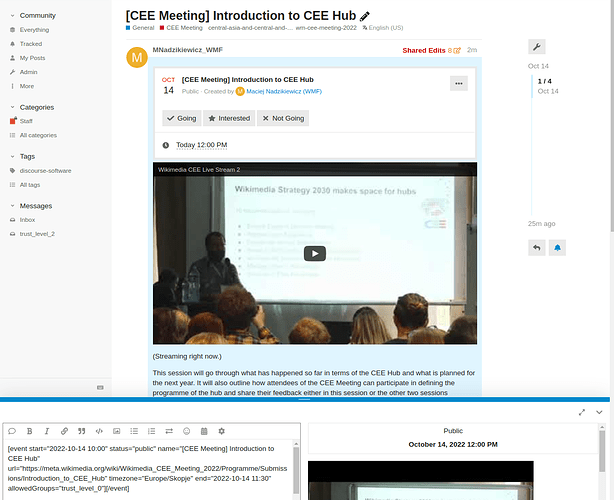Toggle italic formatting in composer
The image size is (614, 500).
click(47, 431)
